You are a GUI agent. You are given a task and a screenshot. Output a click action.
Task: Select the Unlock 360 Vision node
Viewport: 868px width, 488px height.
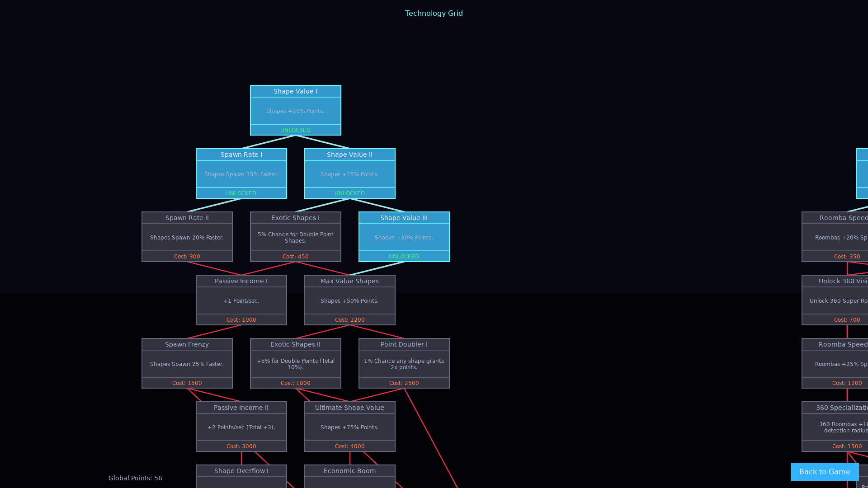pyautogui.click(x=835, y=300)
